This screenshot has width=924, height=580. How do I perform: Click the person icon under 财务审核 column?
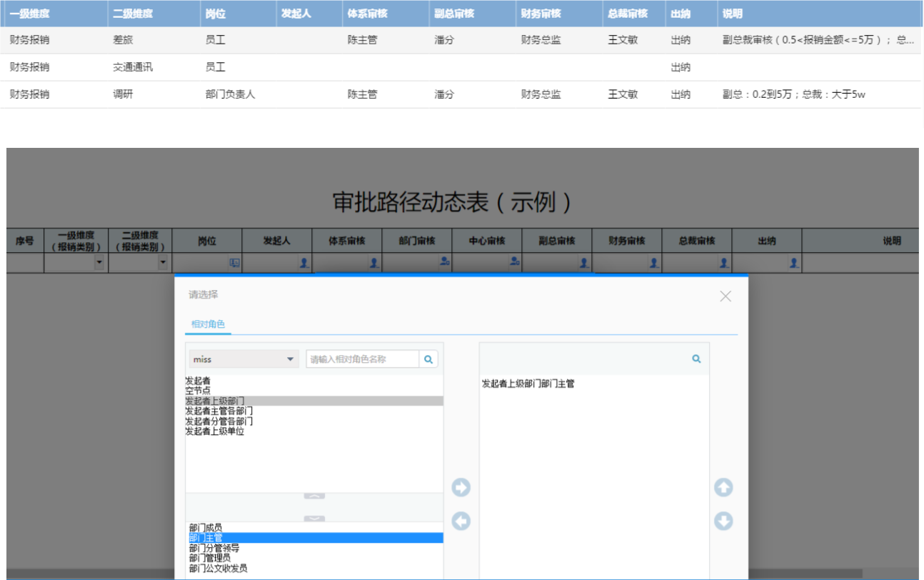tap(655, 262)
